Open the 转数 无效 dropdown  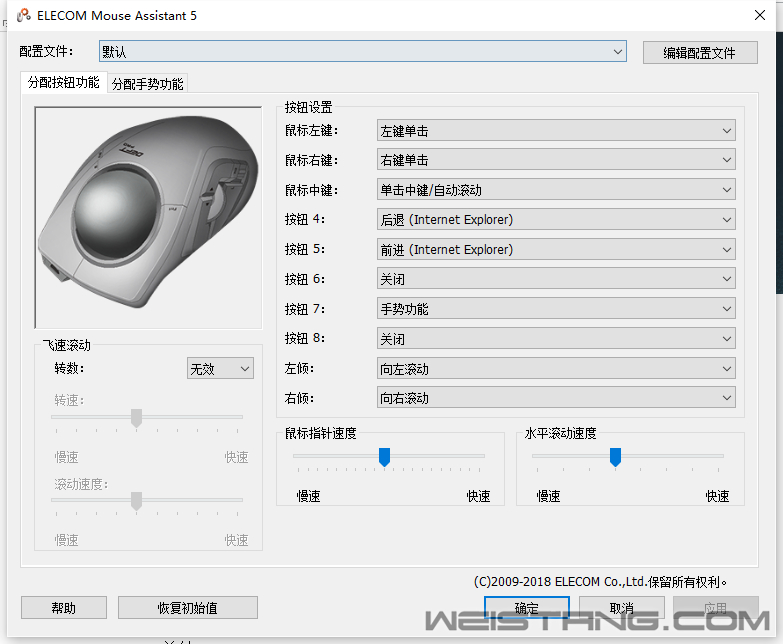220,368
